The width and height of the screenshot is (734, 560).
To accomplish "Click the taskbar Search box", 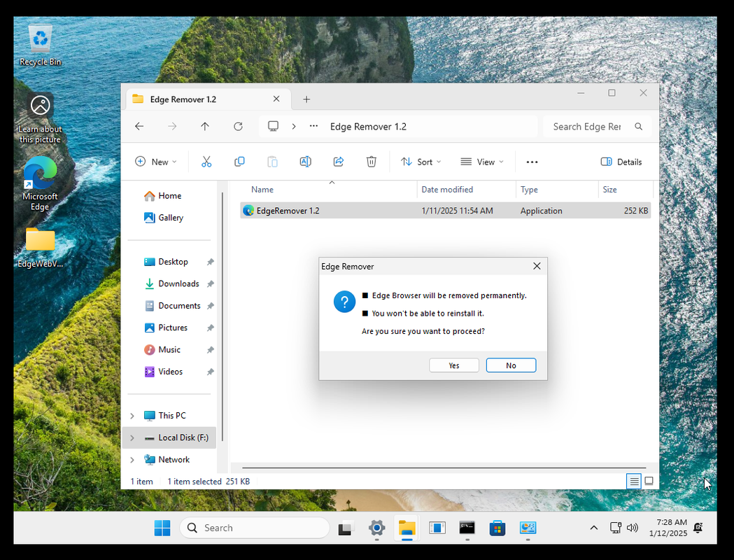I will point(255,528).
